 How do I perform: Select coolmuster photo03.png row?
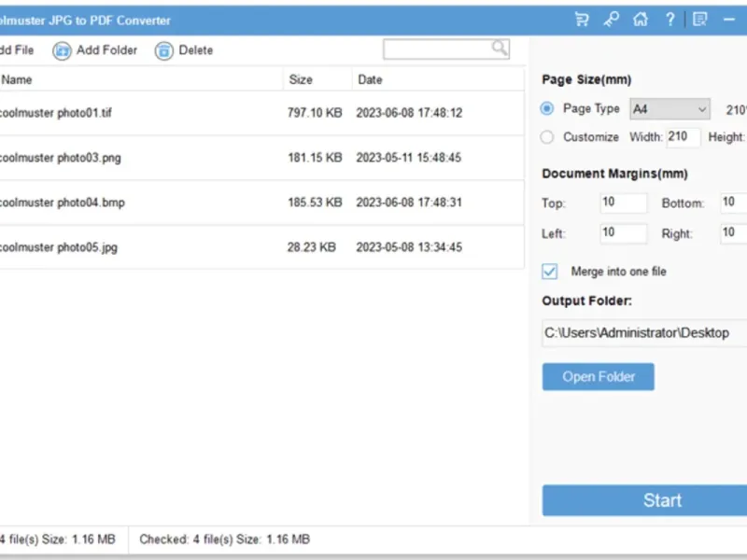262,158
